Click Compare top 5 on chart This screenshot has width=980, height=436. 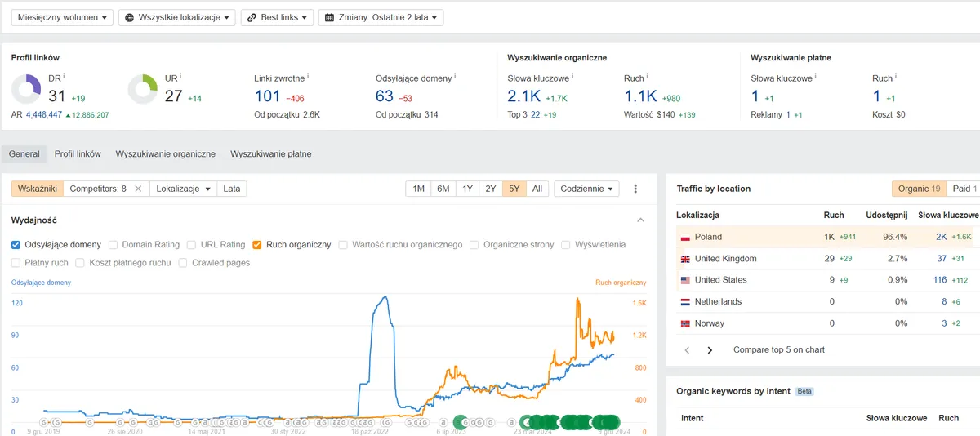pos(779,349)
